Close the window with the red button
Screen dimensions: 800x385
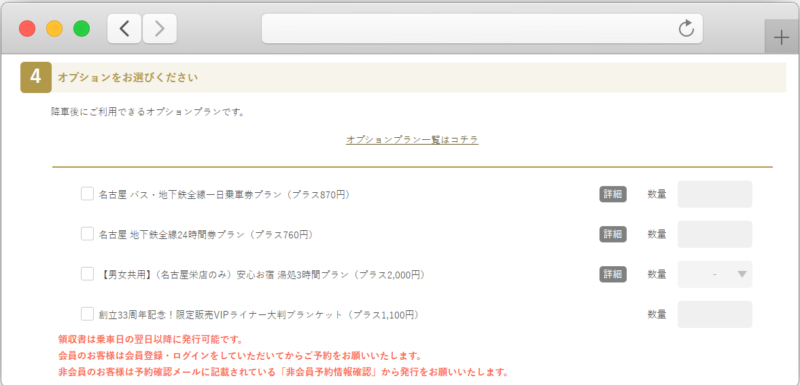[27, 29]
